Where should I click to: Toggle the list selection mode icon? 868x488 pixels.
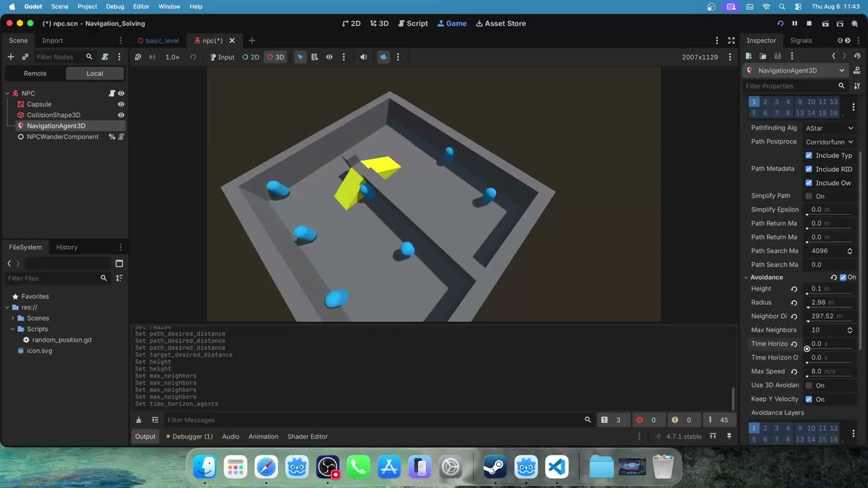click(315, 57)
